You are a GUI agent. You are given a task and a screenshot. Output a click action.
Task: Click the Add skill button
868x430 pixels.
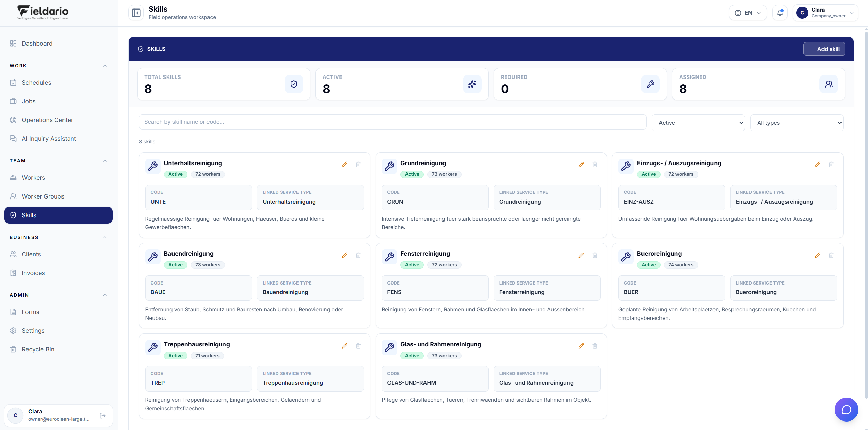(x=824, y=49)
